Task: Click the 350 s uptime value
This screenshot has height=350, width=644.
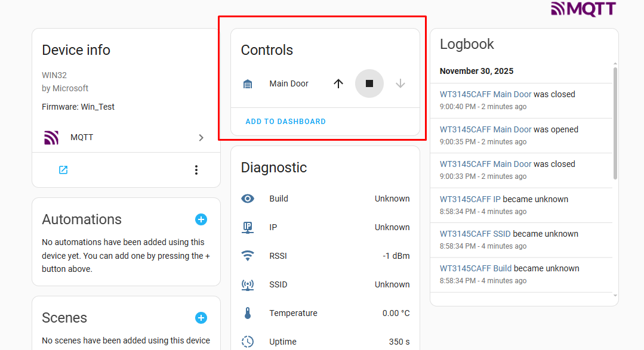Action: tap(399, 342)
